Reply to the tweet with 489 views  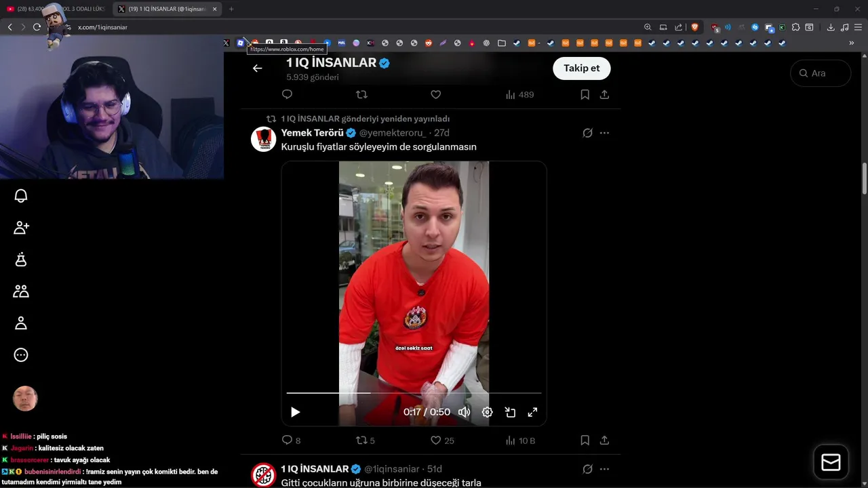click(x=287, y=94)
